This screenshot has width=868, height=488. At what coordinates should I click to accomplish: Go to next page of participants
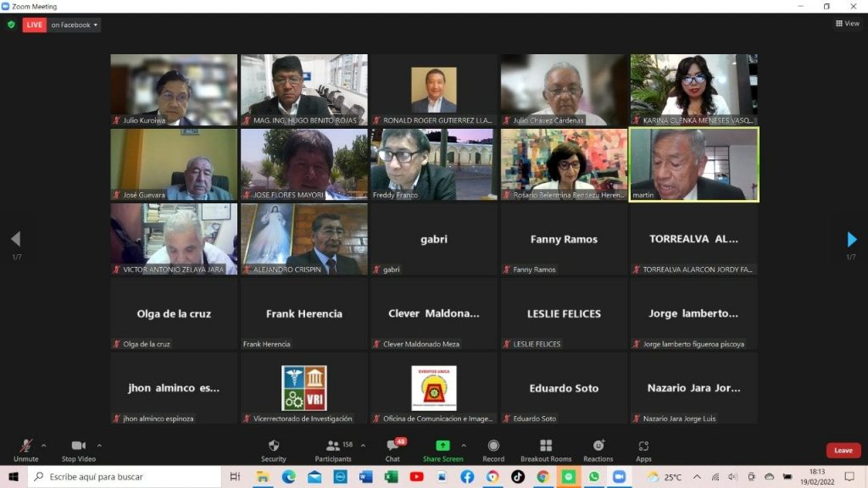(852, 240)
